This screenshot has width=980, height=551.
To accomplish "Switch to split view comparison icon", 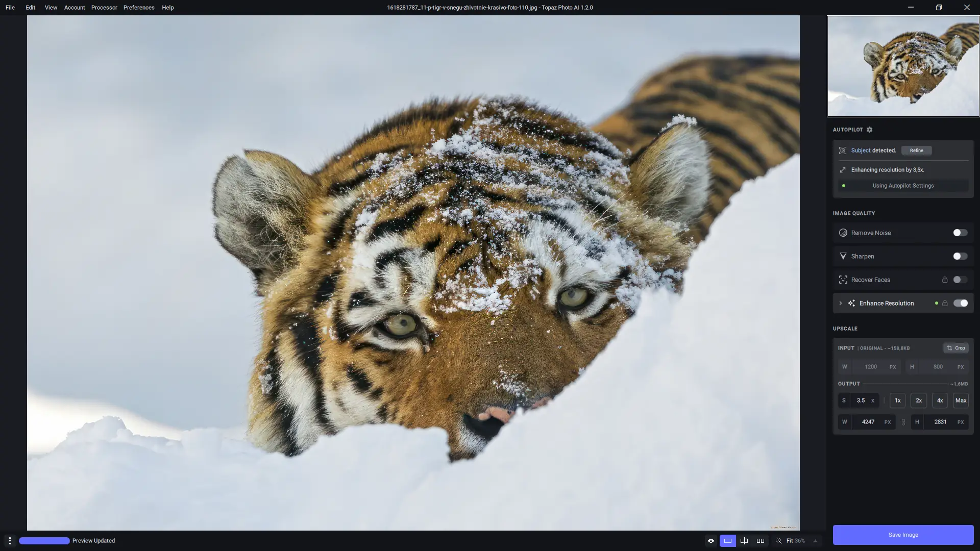I will (x=744, y=541).
